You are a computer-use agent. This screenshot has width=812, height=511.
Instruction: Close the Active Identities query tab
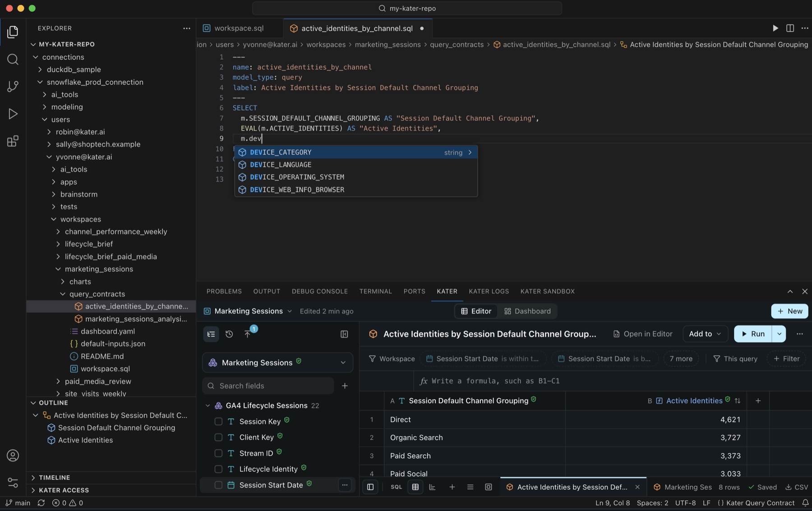[x=637, y=487]
